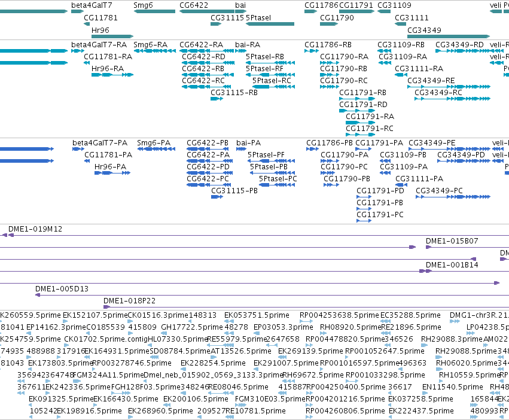Click the EK268960.5prime EST label
Viewport: 509px width, 420px height.
click(x=160, y=411)
